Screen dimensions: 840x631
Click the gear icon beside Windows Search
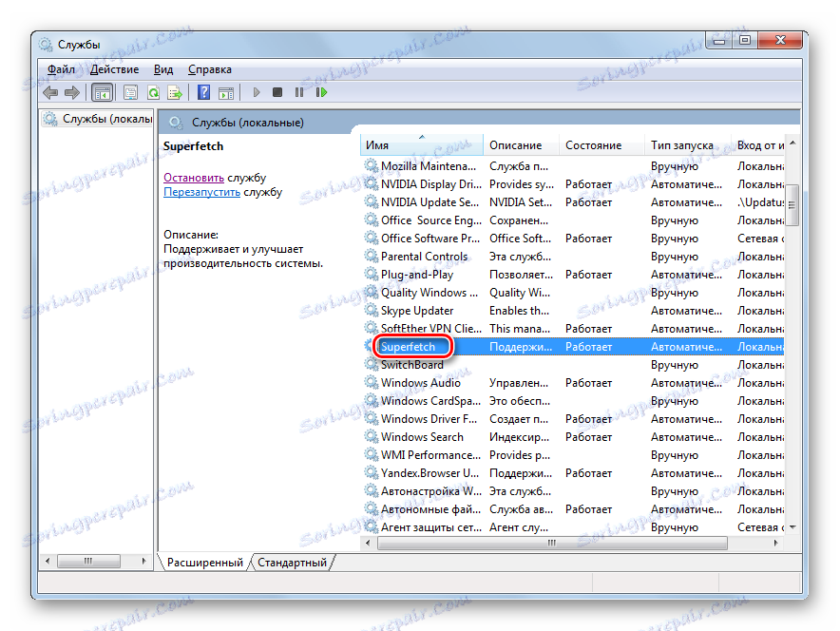click(372, 436)
